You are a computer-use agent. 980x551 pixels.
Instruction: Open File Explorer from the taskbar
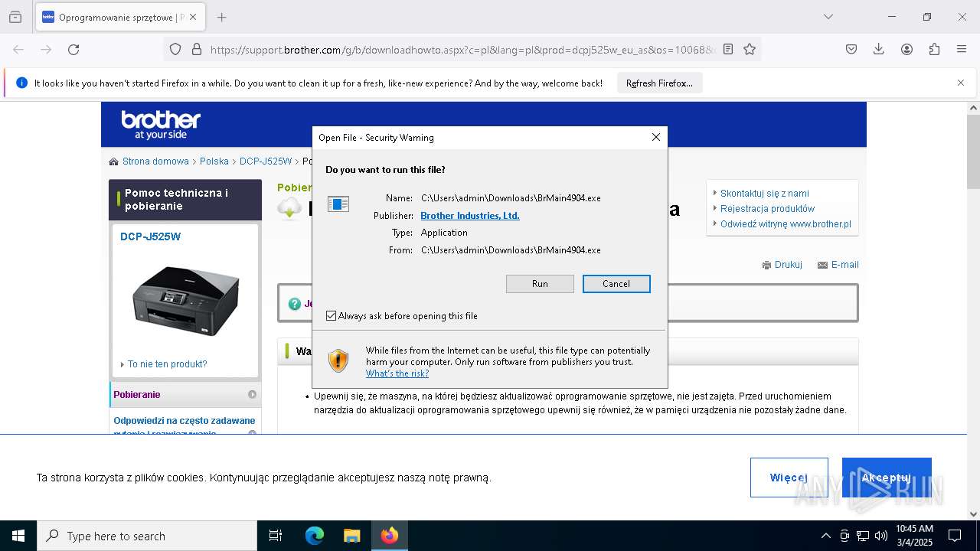click(x=351, y=536)
